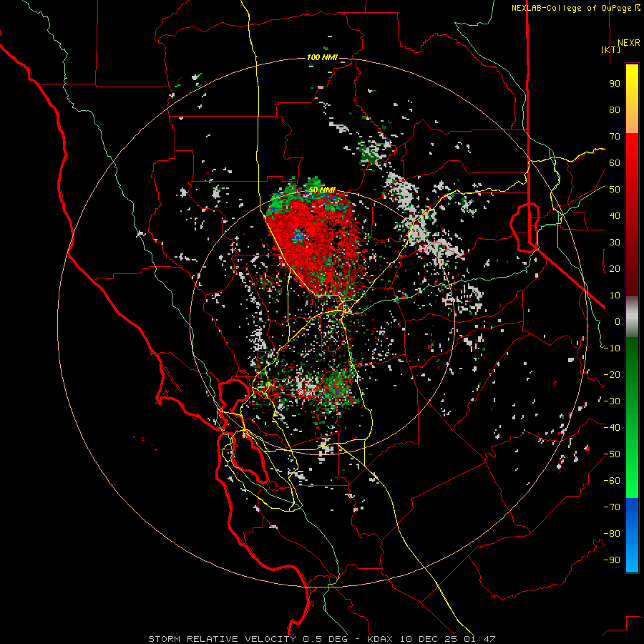Click the -30 scale value
644x644 pixels.
tap(612, 401)
